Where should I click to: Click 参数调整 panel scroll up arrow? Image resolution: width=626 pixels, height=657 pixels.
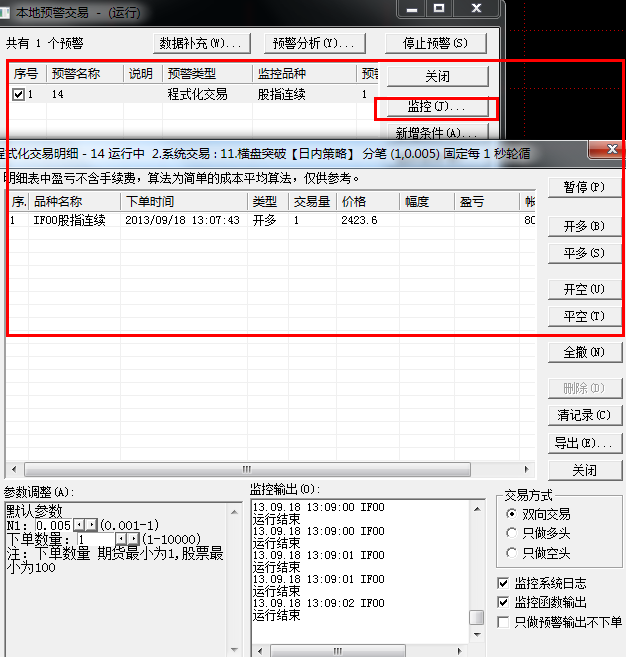(235, 512)
